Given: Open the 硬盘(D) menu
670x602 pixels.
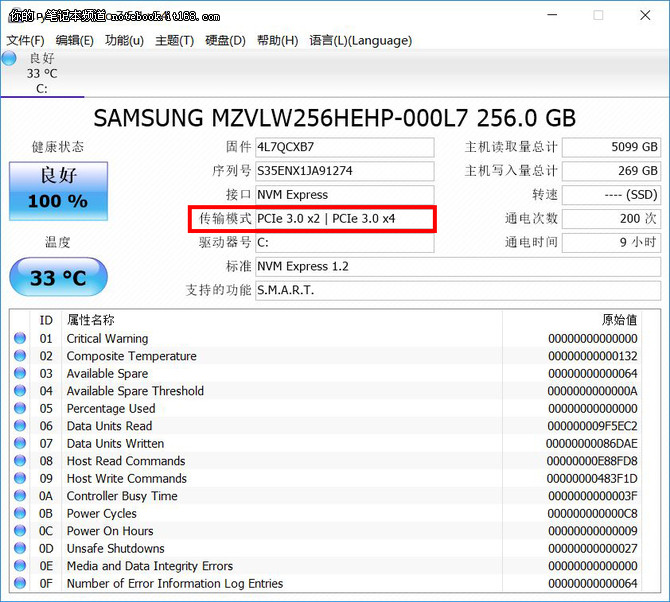Looking at the screenshot, I should point(225,41).
